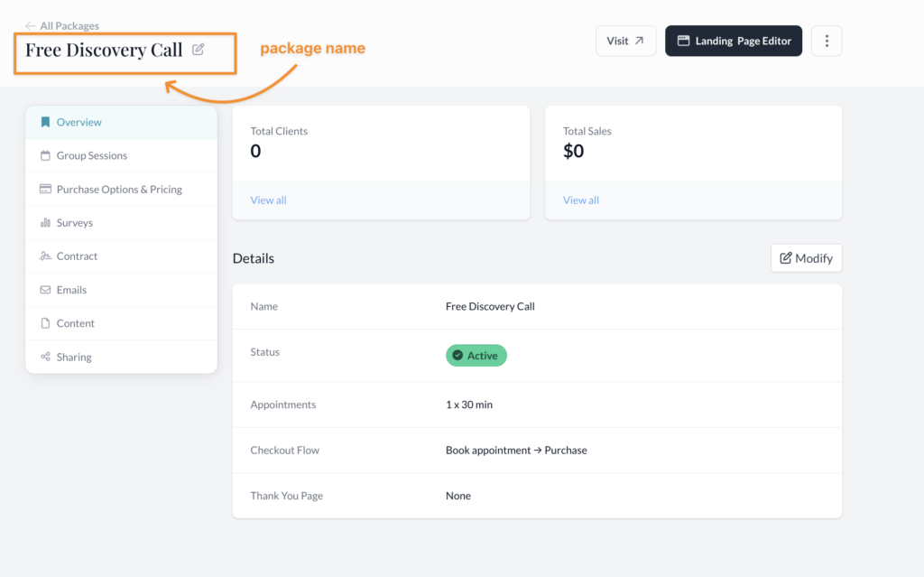Click the back arrow next to All Packages
The width and height of the screenshot is (924, 577).
(x=31, y=26)
